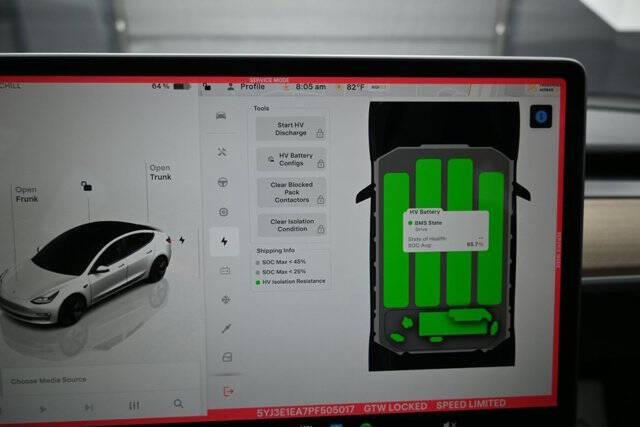Select the SOC Max < 45% indicator
This screenshot has height=427, width=640.
(x=281, y=262)
